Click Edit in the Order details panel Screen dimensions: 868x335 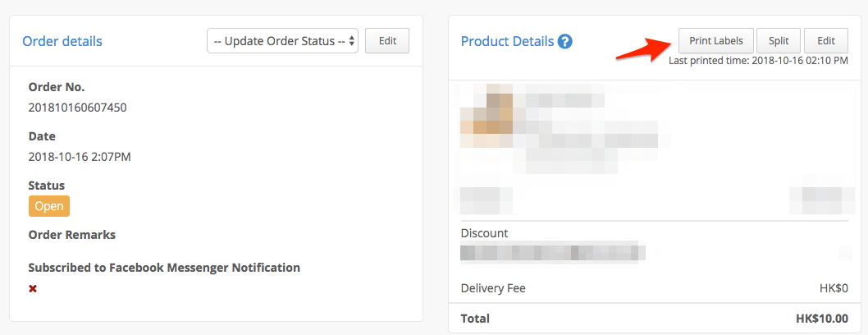tap(387, 41)
